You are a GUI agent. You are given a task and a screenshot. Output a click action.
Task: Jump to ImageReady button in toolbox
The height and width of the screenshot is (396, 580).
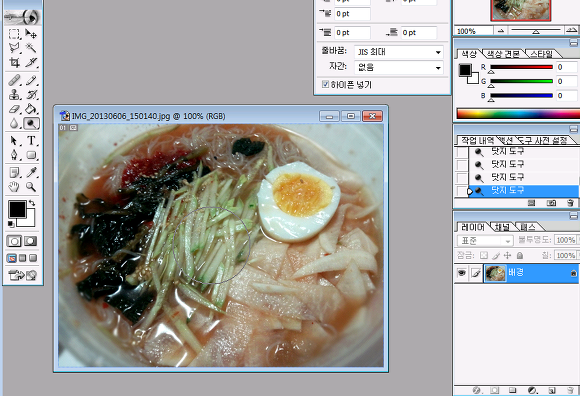(23, 275)
